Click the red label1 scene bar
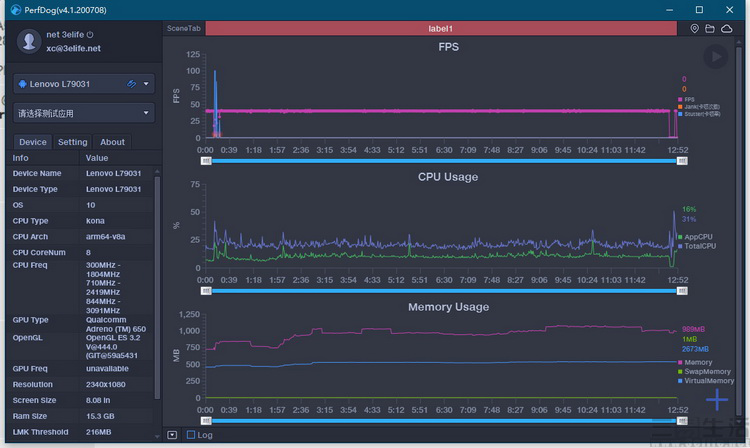The width and height of the screenshot is (750, 448). tap(441, 28)
